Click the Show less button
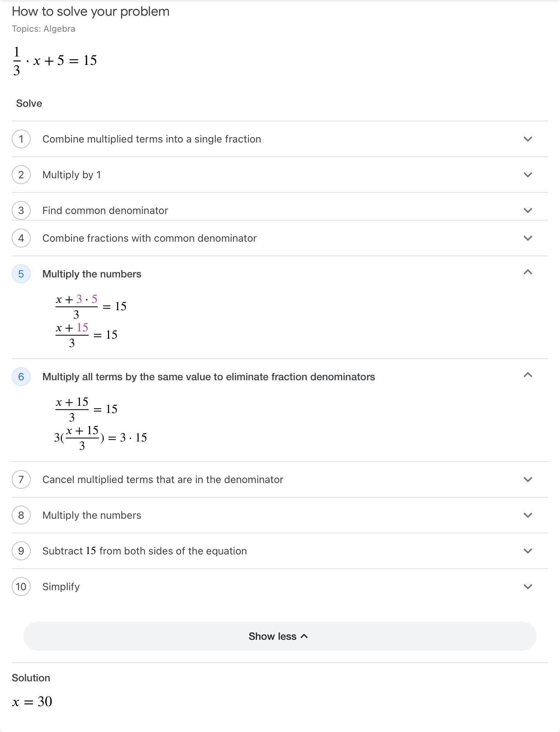Image resolution: width=560 pixels, height=732 pixels. (280, 636)
